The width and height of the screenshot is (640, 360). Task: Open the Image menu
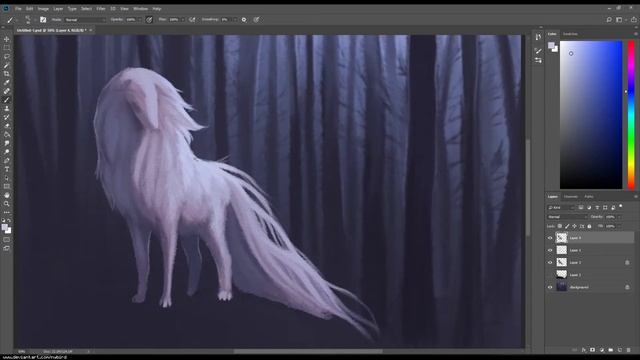[43, 9]
